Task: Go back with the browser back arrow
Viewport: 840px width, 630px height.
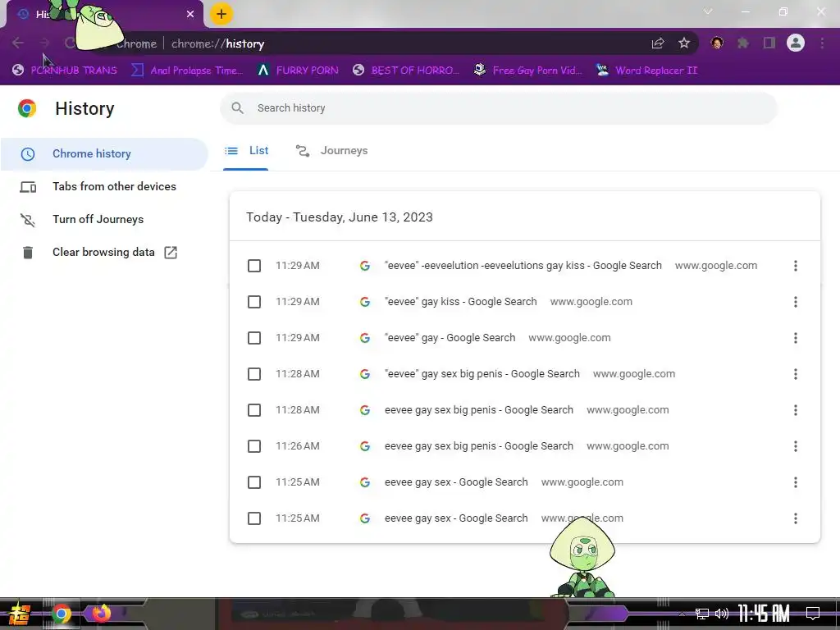Action: coord(18,43)
